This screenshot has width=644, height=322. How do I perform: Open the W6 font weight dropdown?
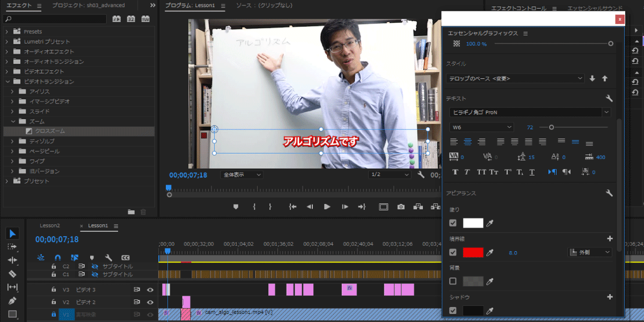(482, 127)
